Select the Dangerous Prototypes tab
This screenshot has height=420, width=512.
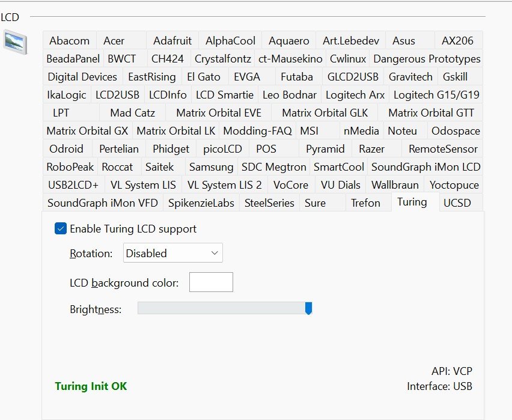pos(427,59)
